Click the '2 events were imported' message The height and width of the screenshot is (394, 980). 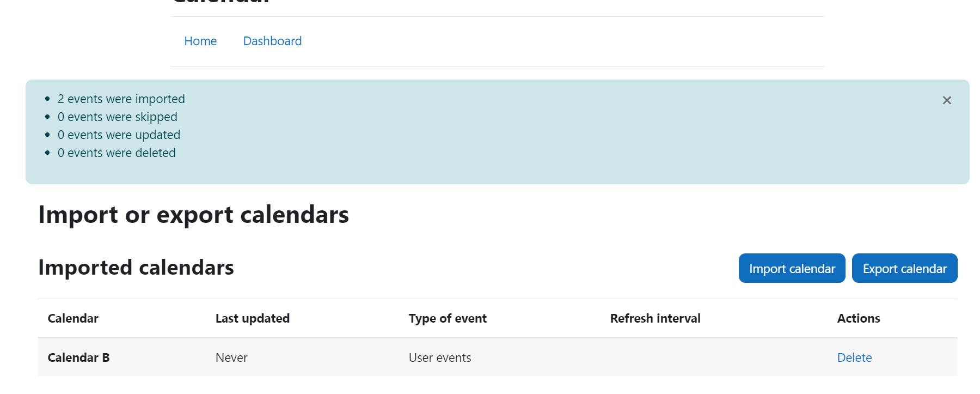pos(121,99)
